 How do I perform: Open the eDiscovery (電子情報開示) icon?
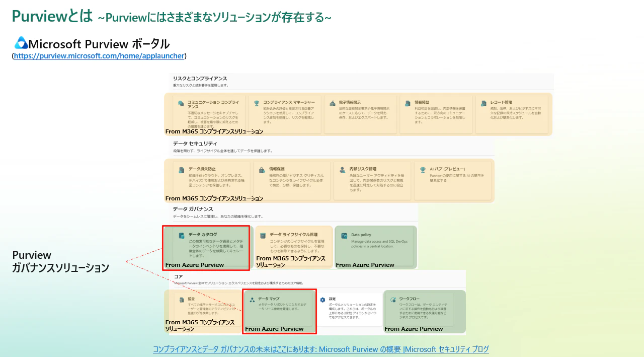click(333, 103)
